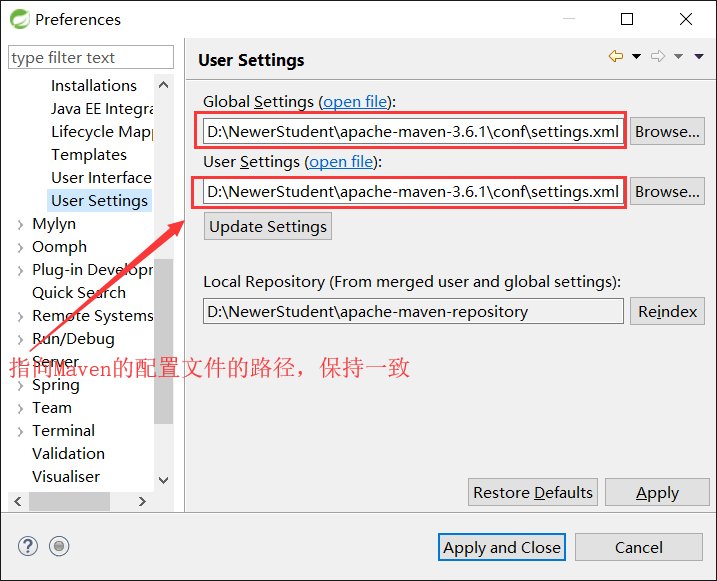Select Quick Search in the tree
This screenshot has width=717, height=581.
click(79, 293)
